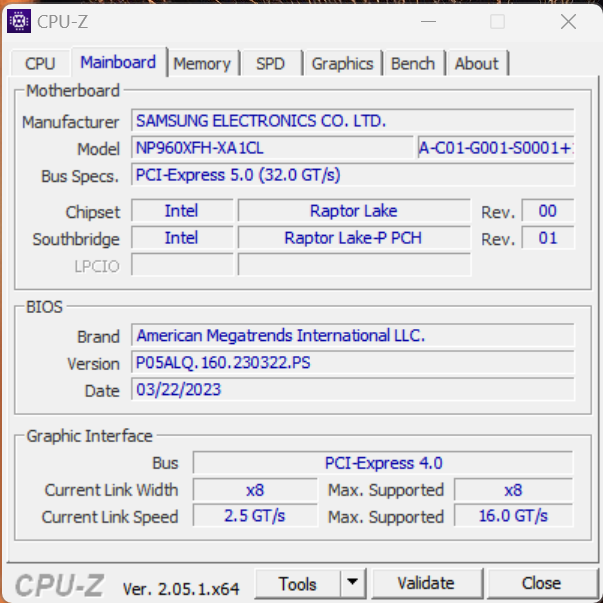Show the About tab
603x603 pixels.
coord(476,64)
